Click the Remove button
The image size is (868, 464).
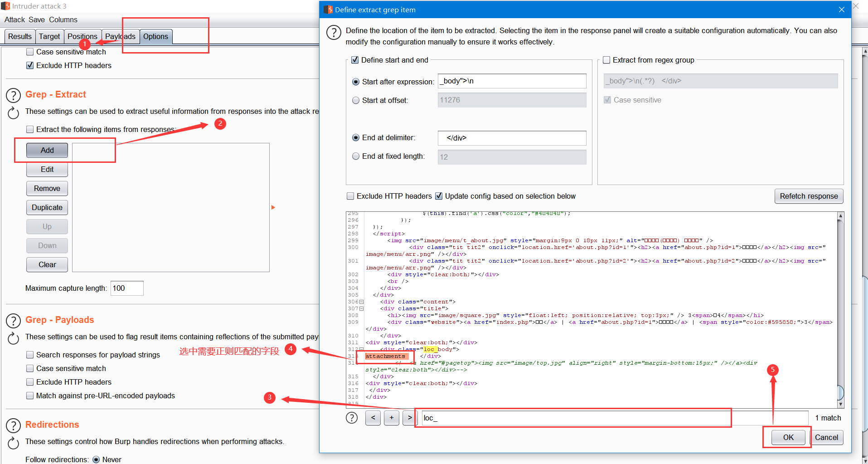47,188
